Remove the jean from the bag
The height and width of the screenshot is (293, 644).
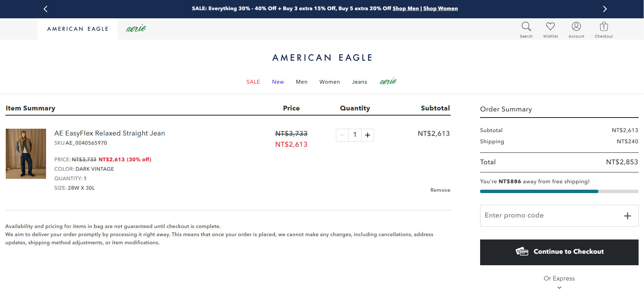click(x=440, y=190)
